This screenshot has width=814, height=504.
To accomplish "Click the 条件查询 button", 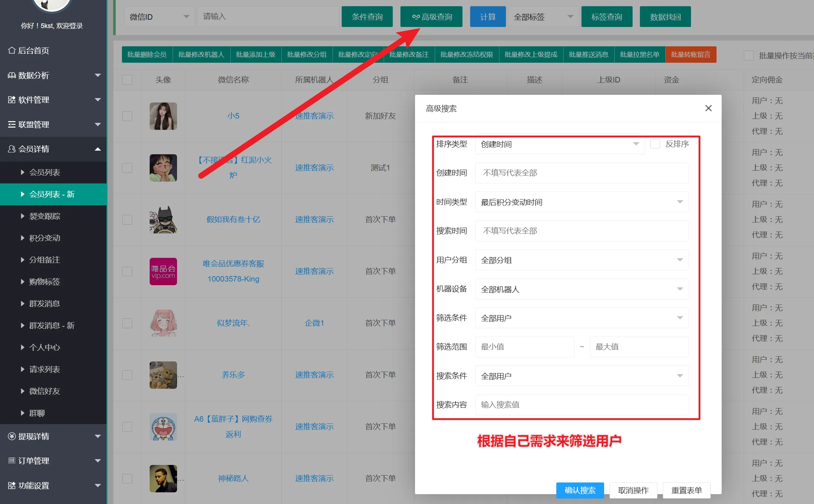I will (x=367, y=17).
